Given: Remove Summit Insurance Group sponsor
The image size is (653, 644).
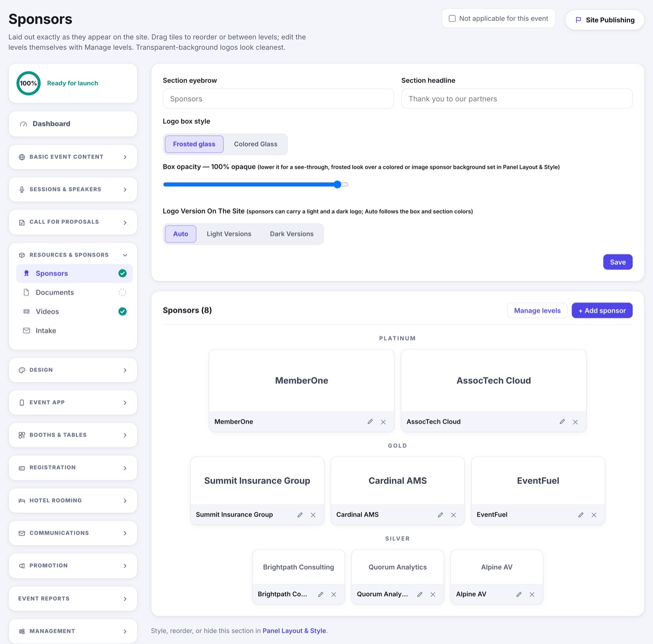Looking at the screenshot, I should click(x=313, y=515).
